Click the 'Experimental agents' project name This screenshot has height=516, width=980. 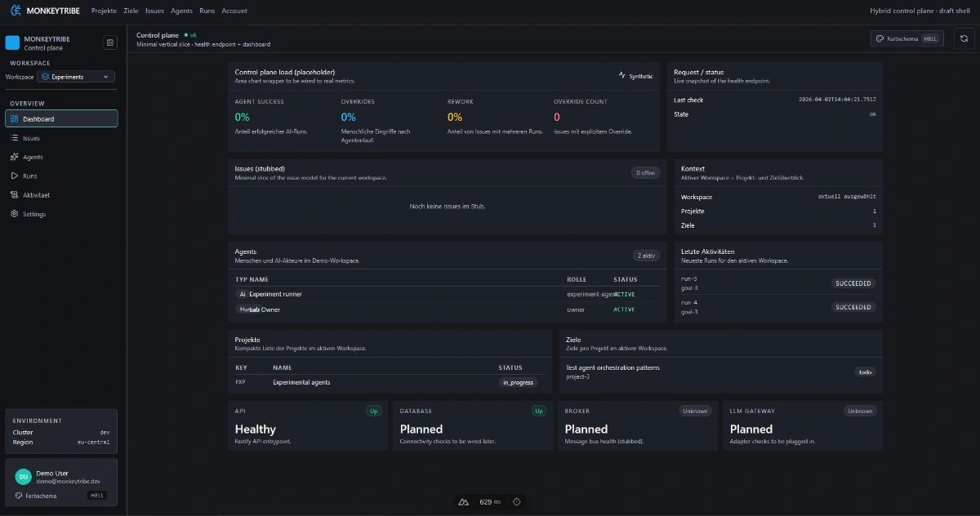(x=301, y=382)
